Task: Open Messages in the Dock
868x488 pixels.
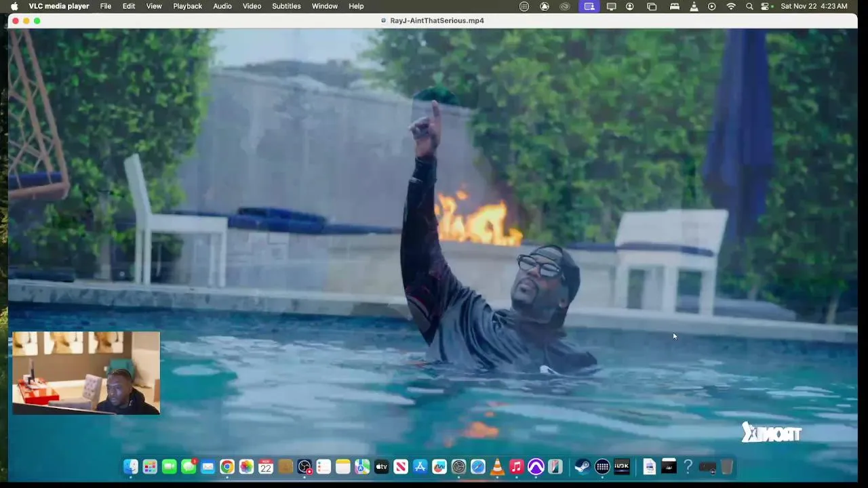Action: [x=189, y=466]
